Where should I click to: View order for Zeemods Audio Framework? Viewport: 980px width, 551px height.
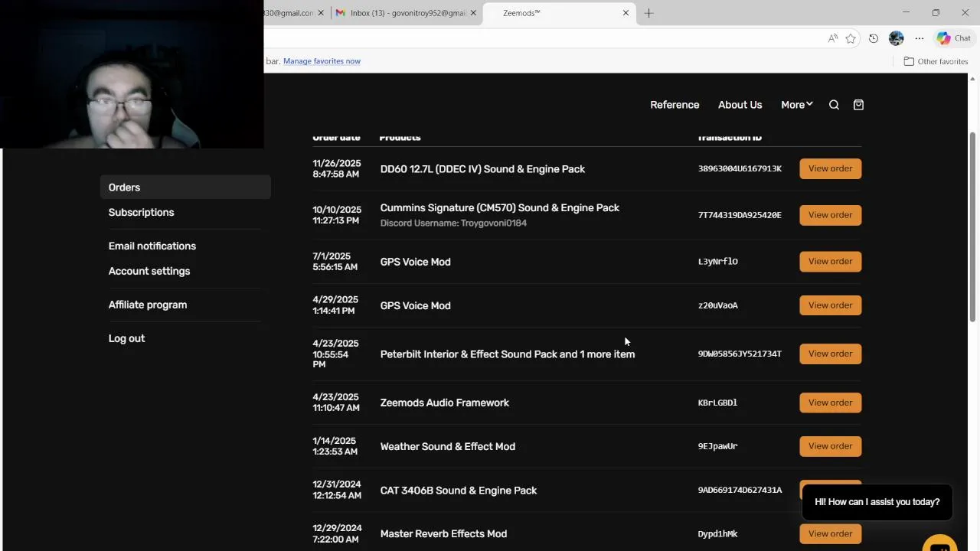[830, 403]
